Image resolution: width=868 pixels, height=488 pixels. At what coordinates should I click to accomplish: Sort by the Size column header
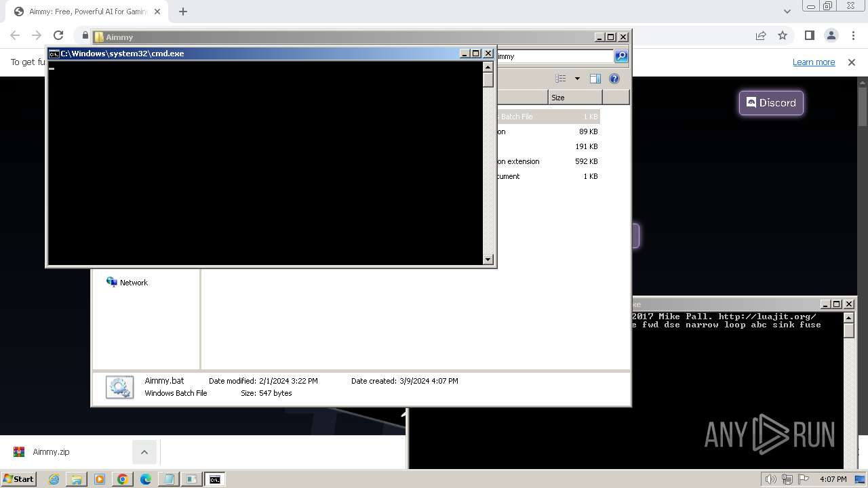click(575, 98)
